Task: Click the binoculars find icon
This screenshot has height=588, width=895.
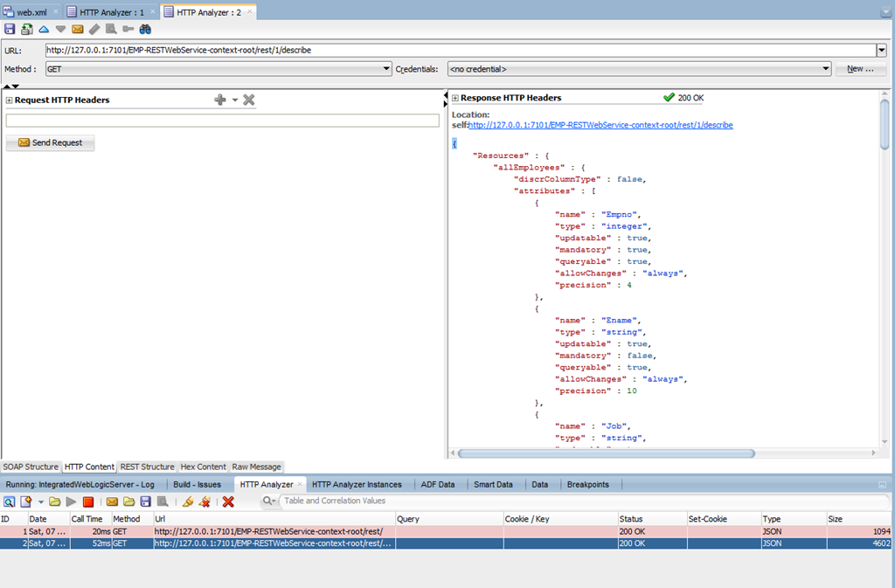Action: [x=145, y=29]
